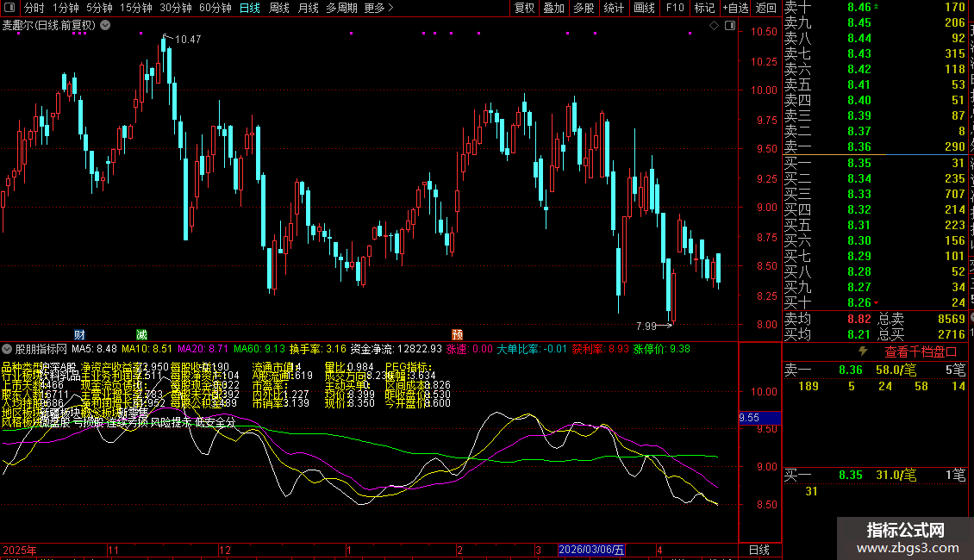Image resolution: width=974 pixels, height=560 pixels.
Task: Click the 叠加 overlay button
Action: tap(554, 8)
